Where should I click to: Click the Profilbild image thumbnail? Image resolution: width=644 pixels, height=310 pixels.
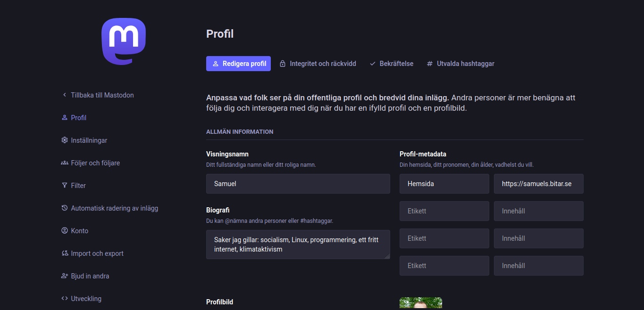point(420,304)
